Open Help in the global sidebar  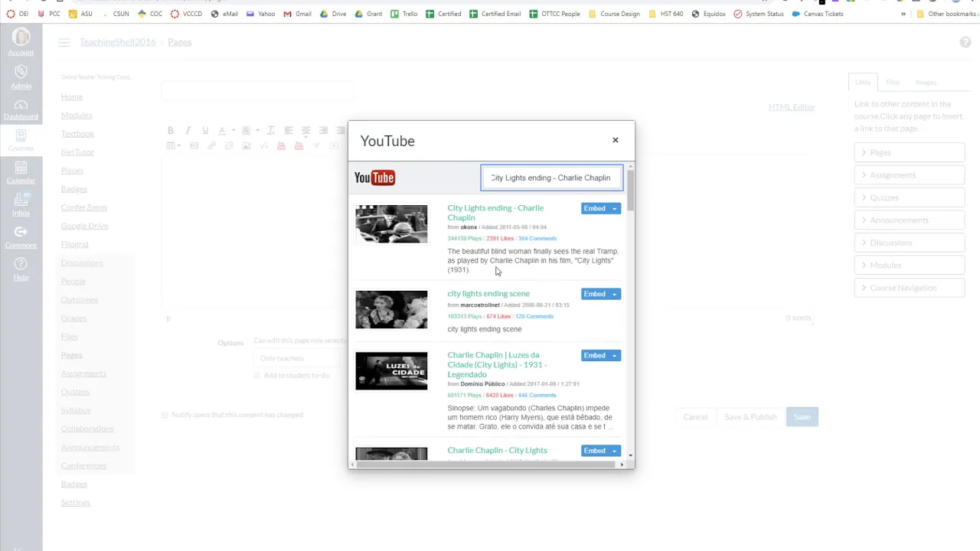point(21,269)
